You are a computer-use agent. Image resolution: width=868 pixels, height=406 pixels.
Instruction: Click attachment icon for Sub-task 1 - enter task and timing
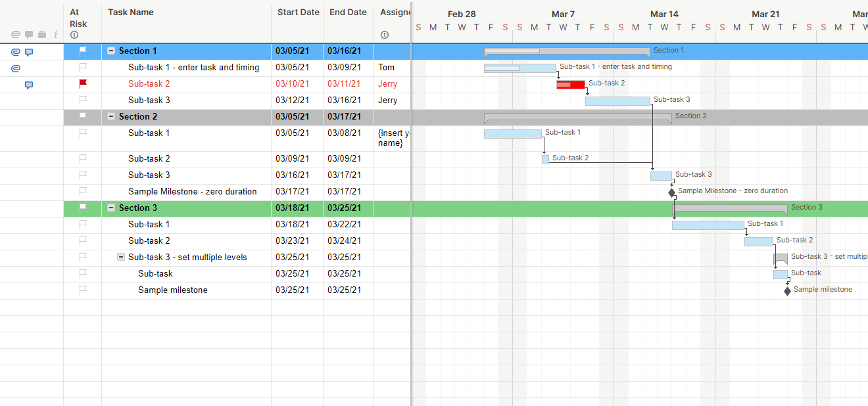[16, 68]
